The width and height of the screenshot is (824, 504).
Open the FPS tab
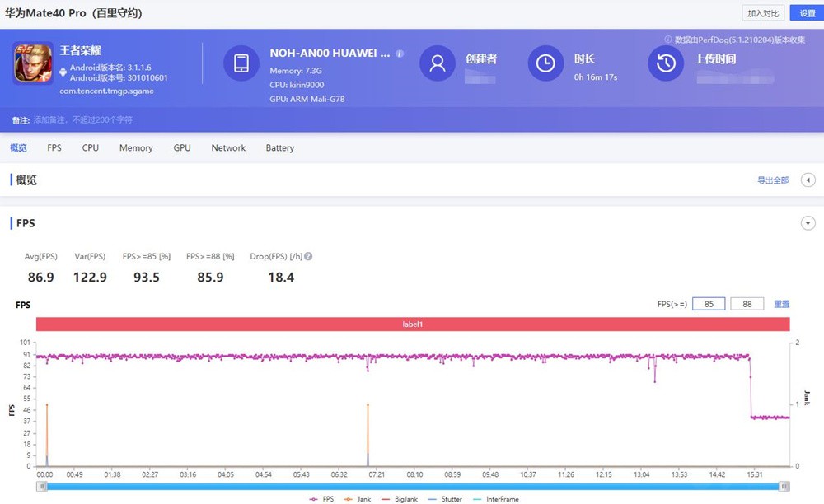[54, 148]
